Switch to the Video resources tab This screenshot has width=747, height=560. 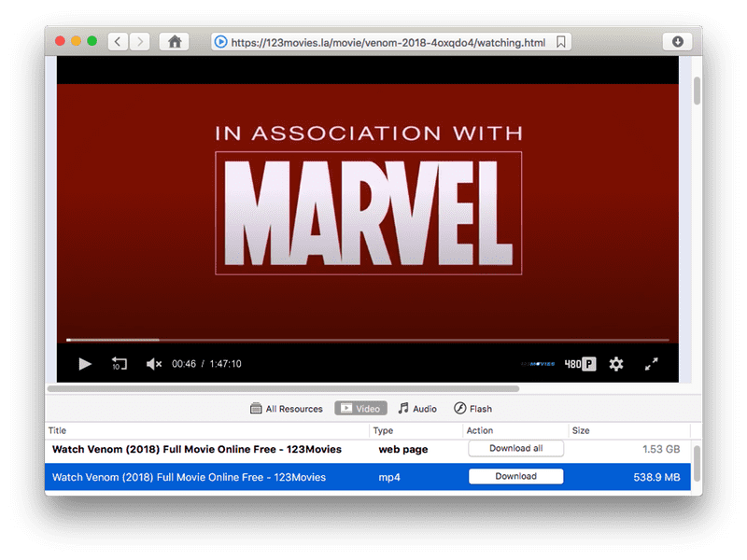click(x=360, y=408)
